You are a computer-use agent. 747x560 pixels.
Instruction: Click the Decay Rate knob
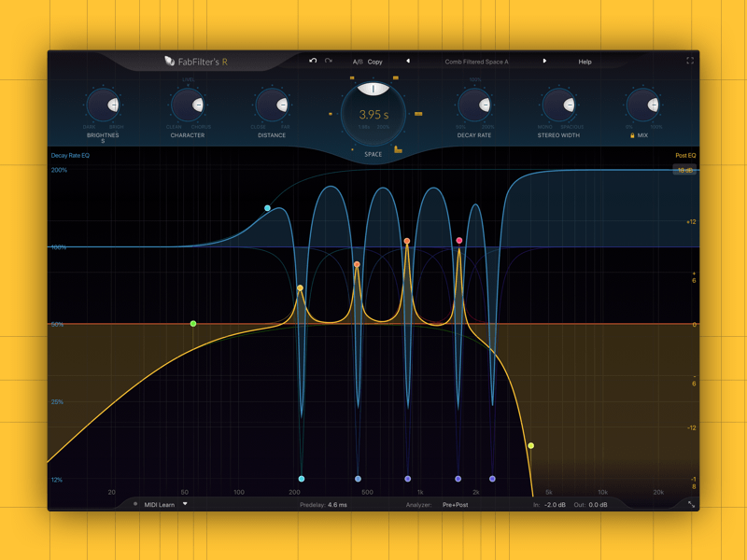(474, 105)
